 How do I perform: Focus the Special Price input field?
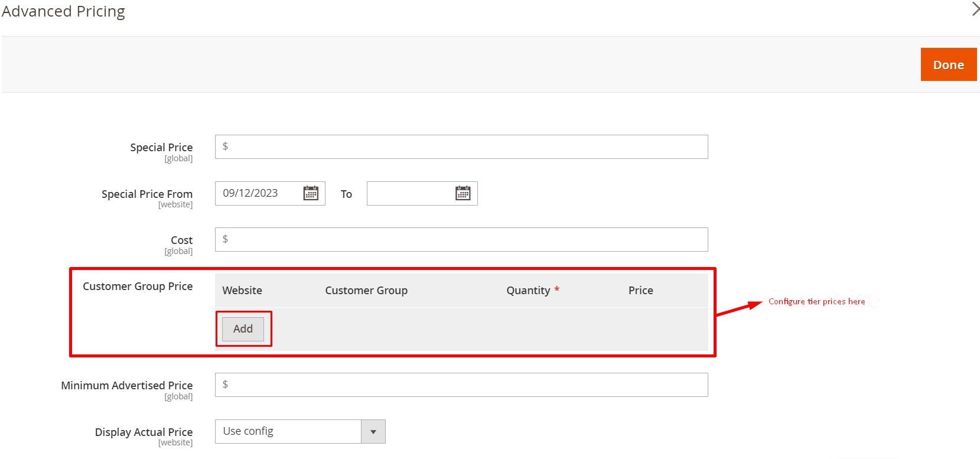tap(461, 147)
